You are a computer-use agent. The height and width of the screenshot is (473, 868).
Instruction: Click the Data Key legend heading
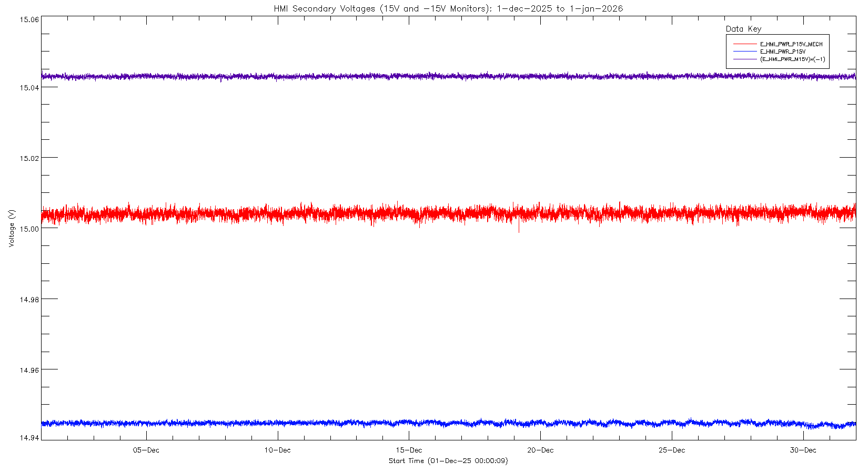click(x=743, y=29)
